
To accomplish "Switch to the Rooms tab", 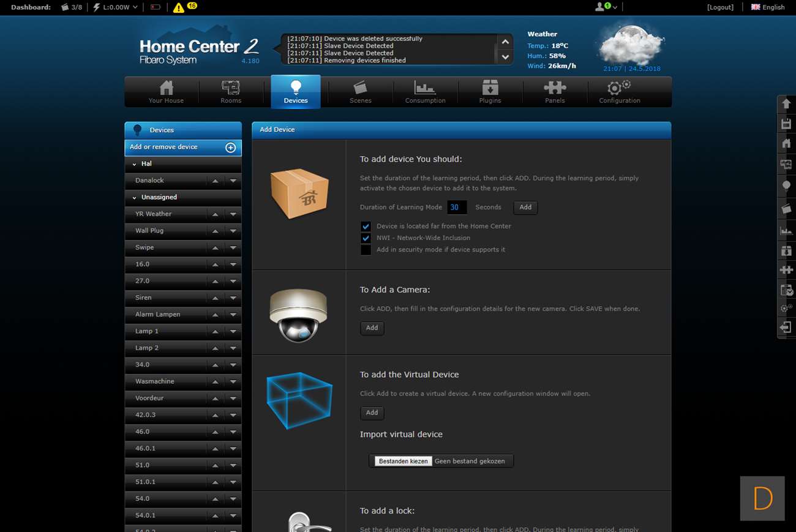I will pyautogui.click(x=231, y=92).
